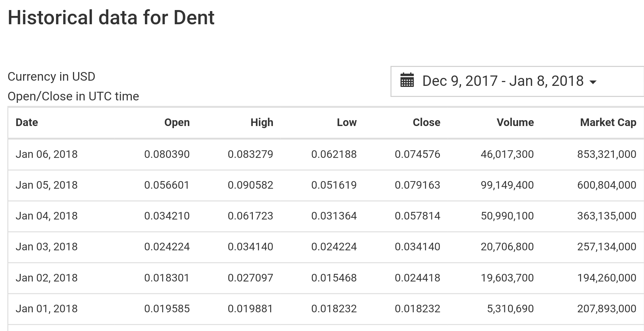The width and height of the screenshot is (644, 331).
Task: Select the Jan 06, 2018 date cell
Action: click(47, 154)
